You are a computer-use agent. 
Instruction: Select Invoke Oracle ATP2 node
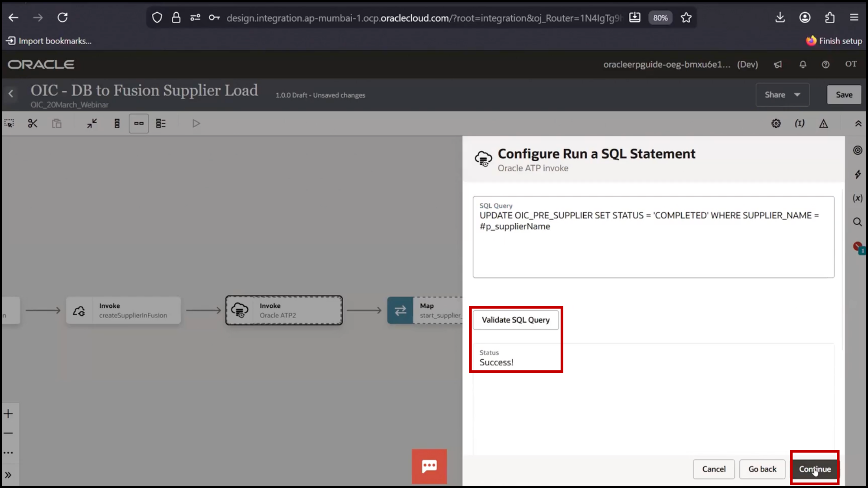tap(284, 310)
